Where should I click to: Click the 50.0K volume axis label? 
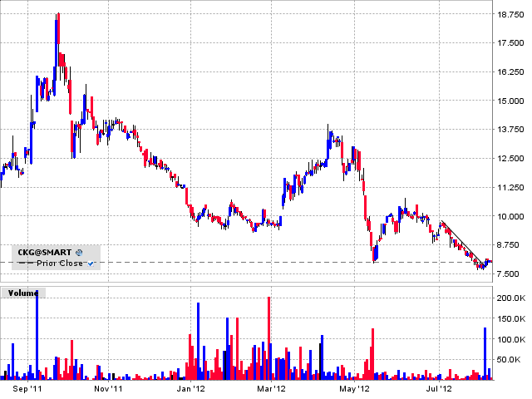[x=510, y=359]
